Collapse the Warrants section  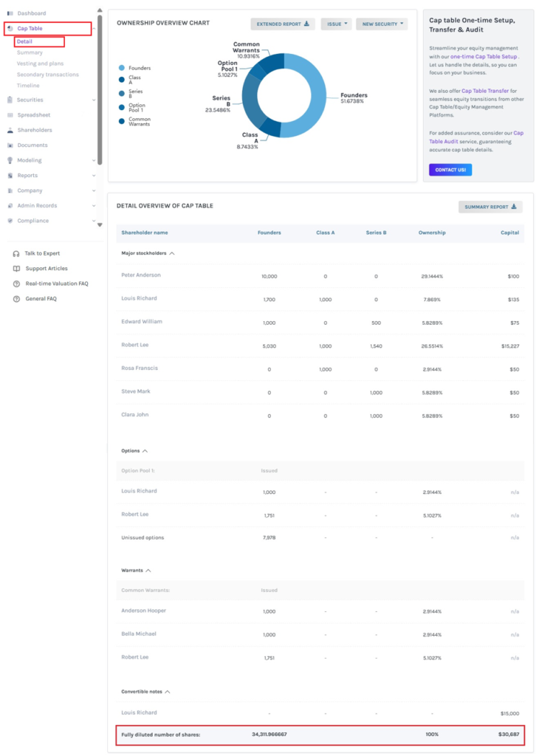click(148, 571)
